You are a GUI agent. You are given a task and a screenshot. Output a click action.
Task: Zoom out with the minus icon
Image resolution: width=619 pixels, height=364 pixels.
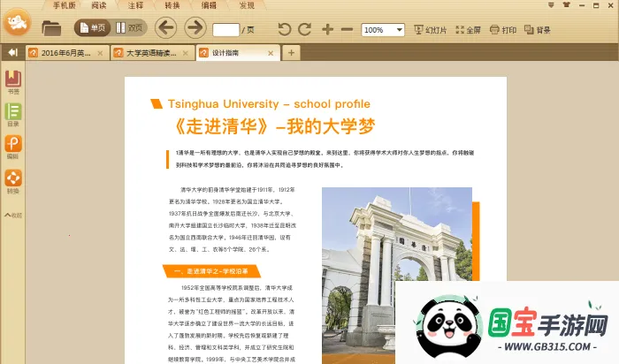pyautogui.click(x=347, y=29)
